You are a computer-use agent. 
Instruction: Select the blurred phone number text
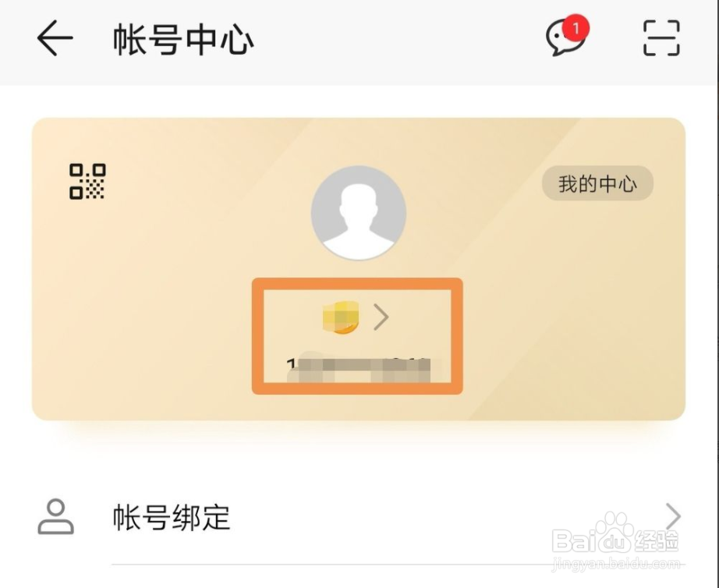(359, 370)
